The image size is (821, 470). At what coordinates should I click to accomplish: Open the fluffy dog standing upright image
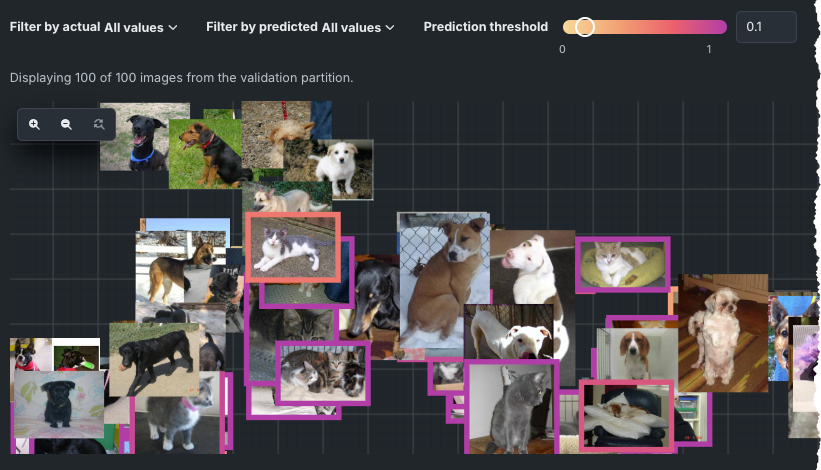(723, 333)
